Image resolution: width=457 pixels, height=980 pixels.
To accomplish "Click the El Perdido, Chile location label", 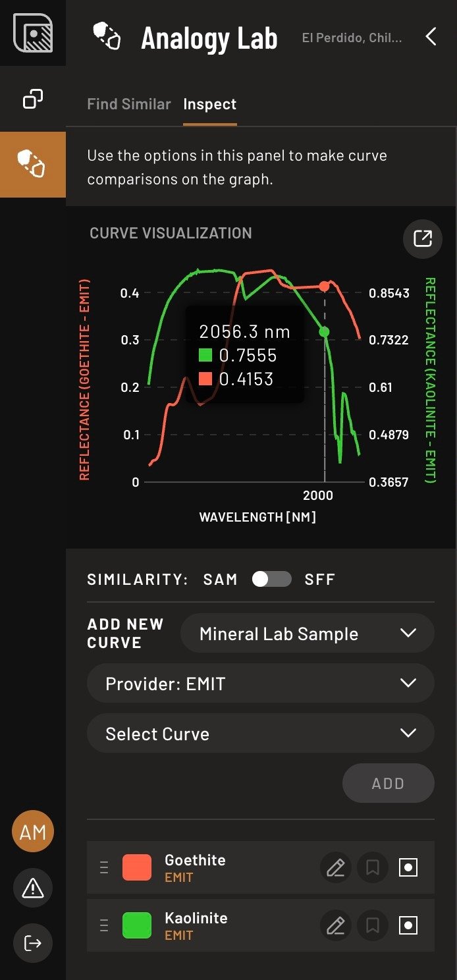I will (352, 38).
